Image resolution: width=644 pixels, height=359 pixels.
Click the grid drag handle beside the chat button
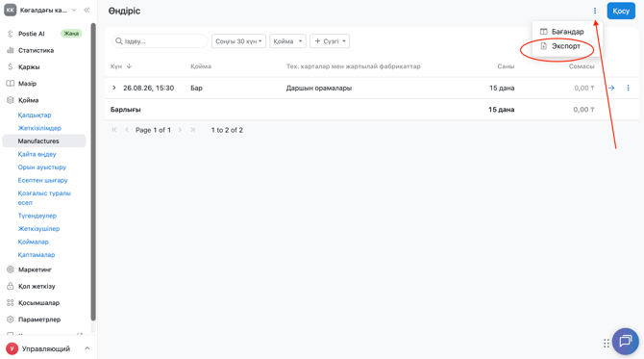pyautogui.click(x=607, y=343)
